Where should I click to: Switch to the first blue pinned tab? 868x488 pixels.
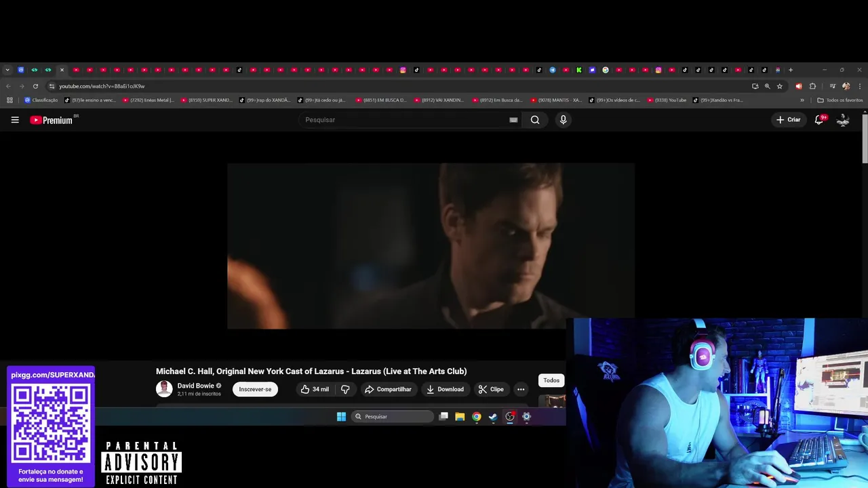21,70
